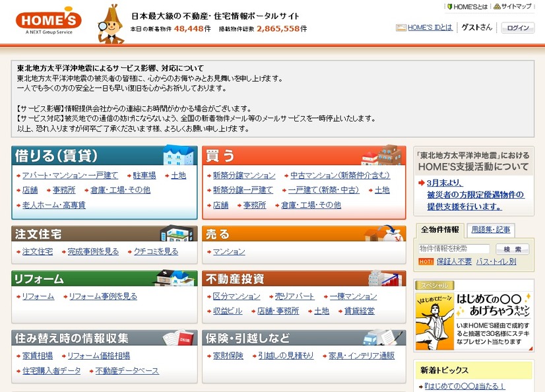
Task: Click the money bag icon in 売る header
Action: 384,234
